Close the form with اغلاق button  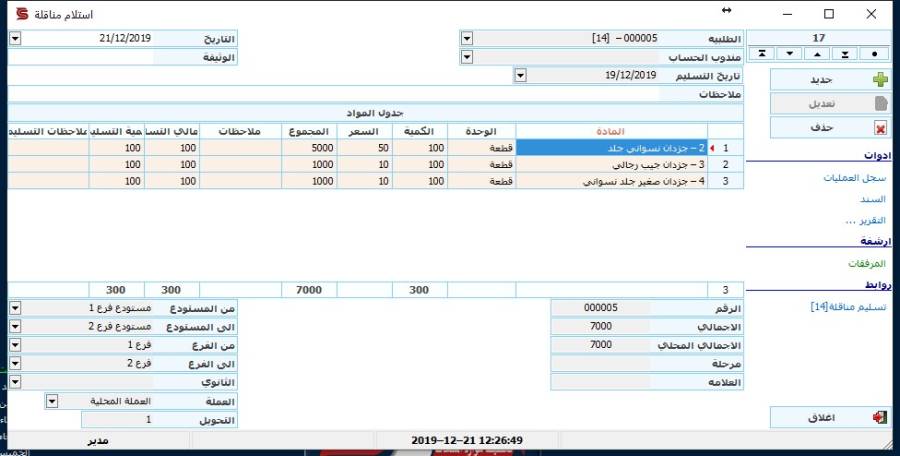point(830,418)
